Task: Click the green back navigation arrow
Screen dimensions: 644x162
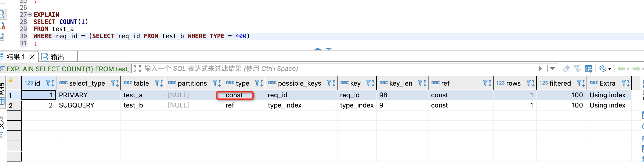Action: pyautogui.click(x=621, y=69)
